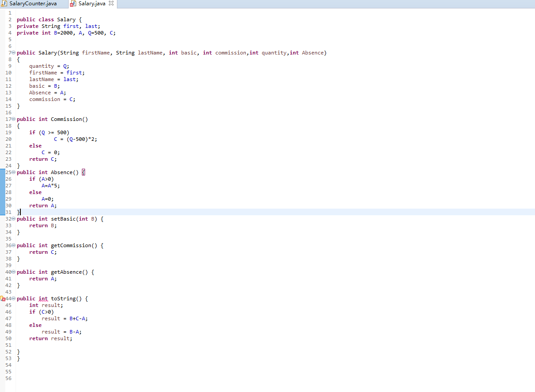Click 'B=2000' in the field declaration
Viewport: 535px width, 392px height.
click(x=63, y=33)
